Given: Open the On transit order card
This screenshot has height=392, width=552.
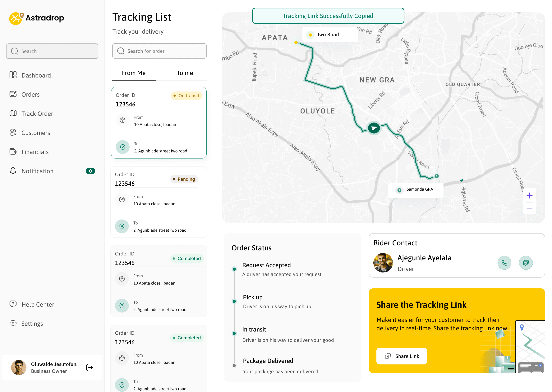Looking at the screenshot, I should click(159, 123).
